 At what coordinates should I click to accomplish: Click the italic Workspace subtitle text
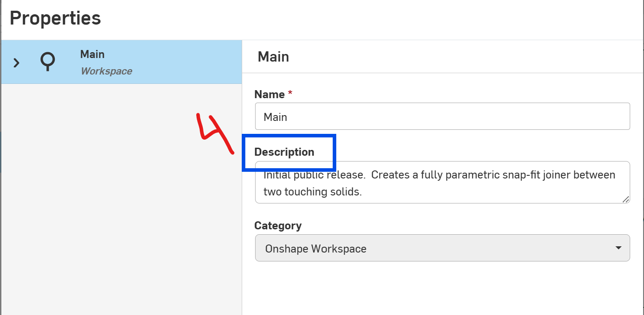(x=106, y=71)
